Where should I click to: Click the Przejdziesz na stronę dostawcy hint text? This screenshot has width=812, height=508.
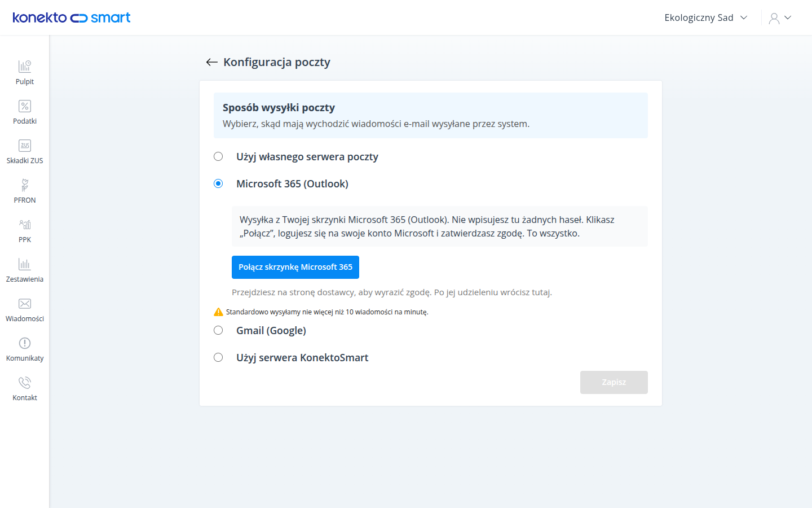(x=392, y=292)
